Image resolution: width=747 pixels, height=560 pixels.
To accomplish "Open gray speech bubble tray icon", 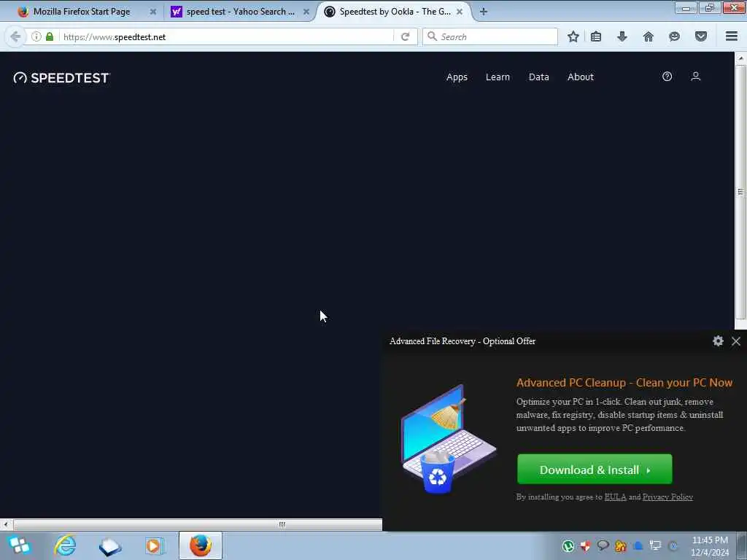I will (x=603, y=545).
